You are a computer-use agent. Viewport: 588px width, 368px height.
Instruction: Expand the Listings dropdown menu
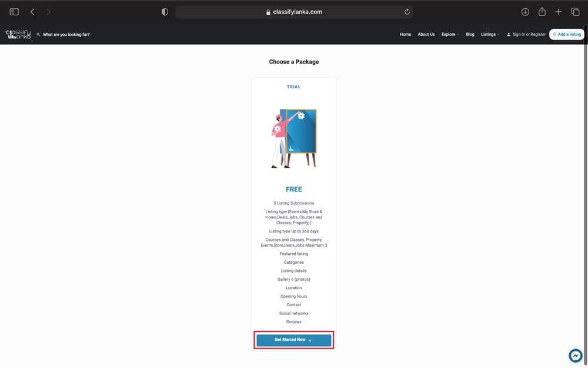click(x=490, y=35)
